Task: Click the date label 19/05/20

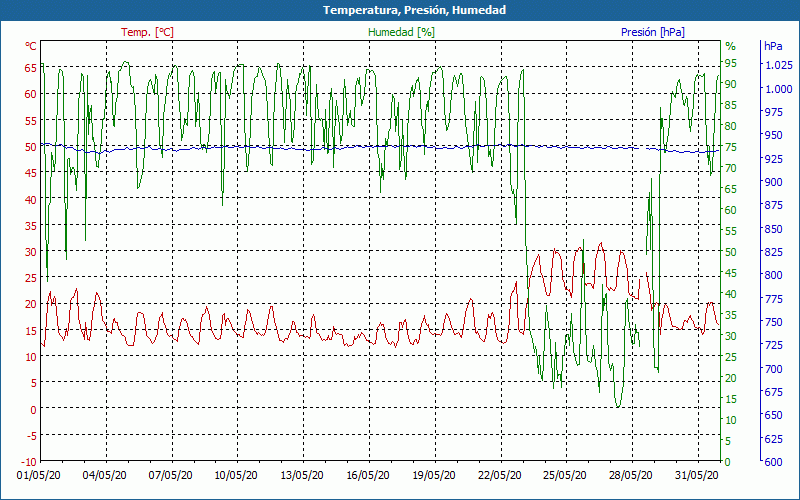Action: pos(434,475)
